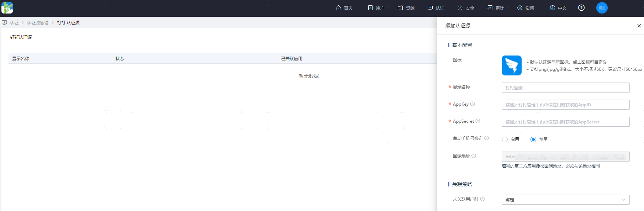This screenshot has width=644, height=211.
Task: Go to 认证源管理 breadcrumb link
Action: point(38,23)
